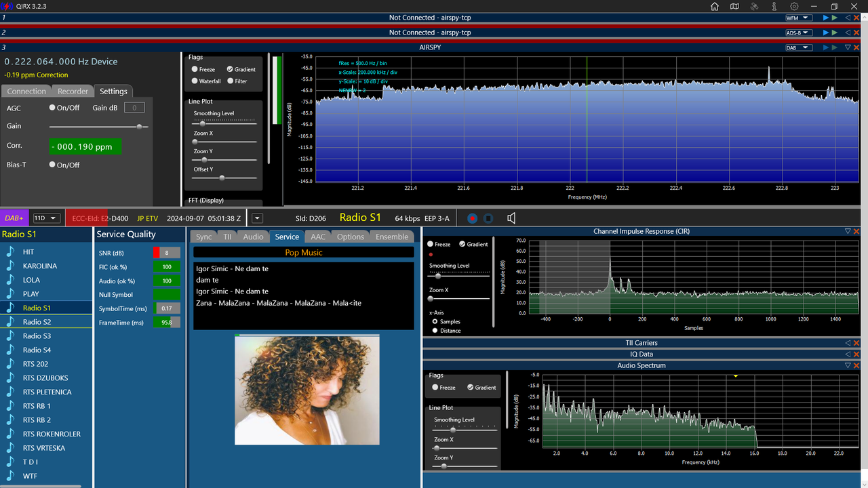Toggle Gradient in Audio Spectrum Flags
The height and width of the screenshot is (488, 868).
471,388
